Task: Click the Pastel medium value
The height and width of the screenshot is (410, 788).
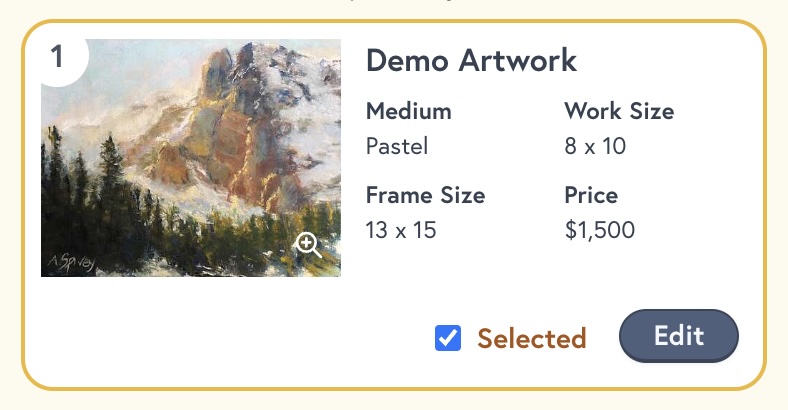Action: [397, 146]
